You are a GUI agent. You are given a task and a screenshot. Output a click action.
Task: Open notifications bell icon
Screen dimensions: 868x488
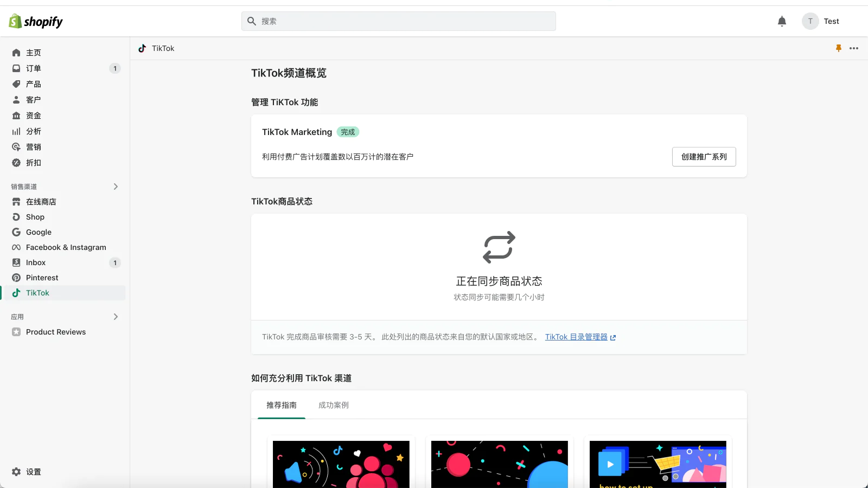coord(782,21)
